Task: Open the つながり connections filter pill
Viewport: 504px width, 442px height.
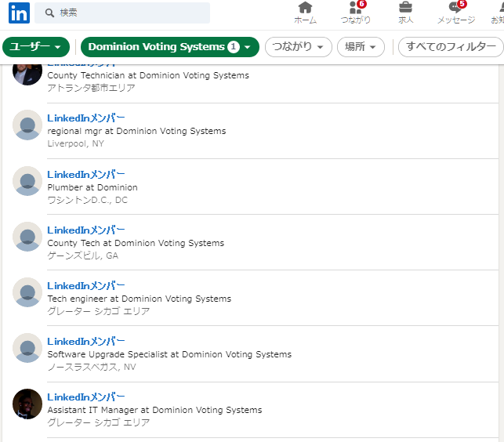Action: click(x=299, y=47)
